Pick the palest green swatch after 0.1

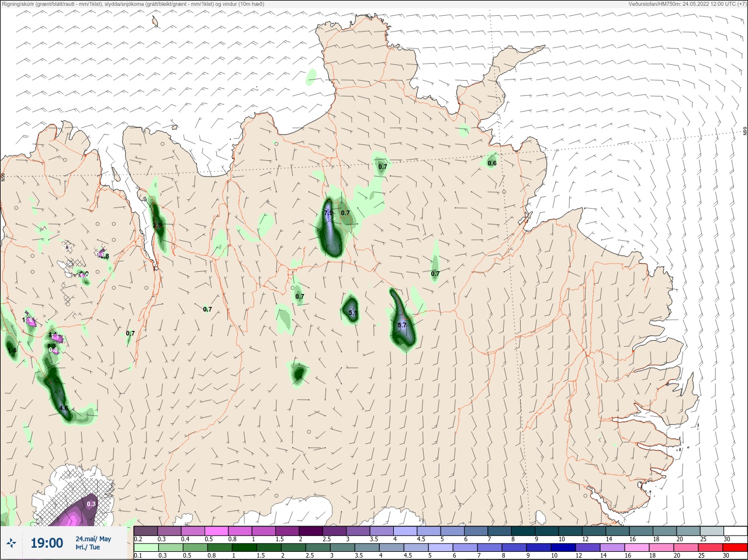[146, 547]
